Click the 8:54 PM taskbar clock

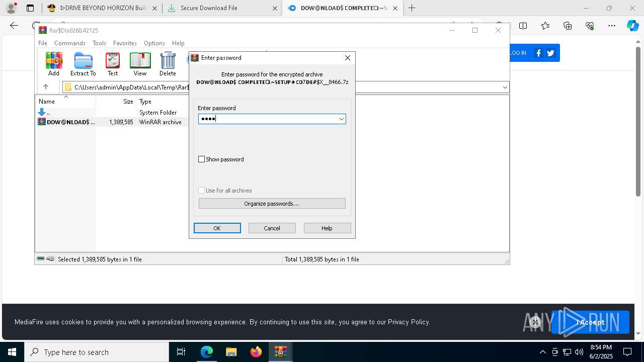[x=601, y=352]
